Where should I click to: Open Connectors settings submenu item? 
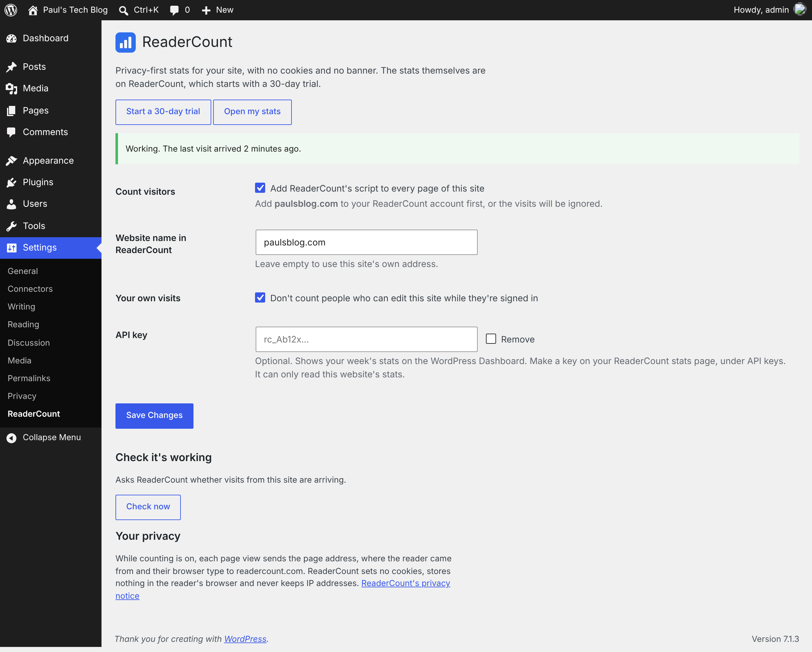30,289
